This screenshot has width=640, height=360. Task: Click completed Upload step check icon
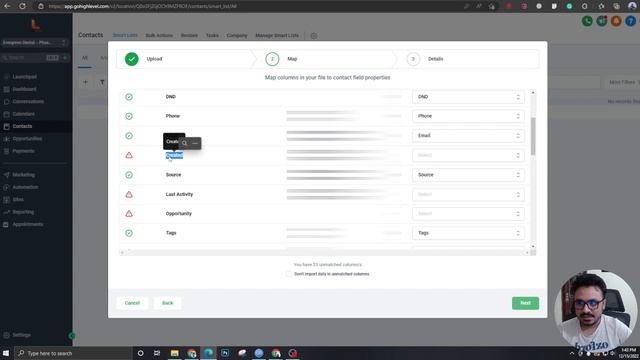click(x=132, y=59)
